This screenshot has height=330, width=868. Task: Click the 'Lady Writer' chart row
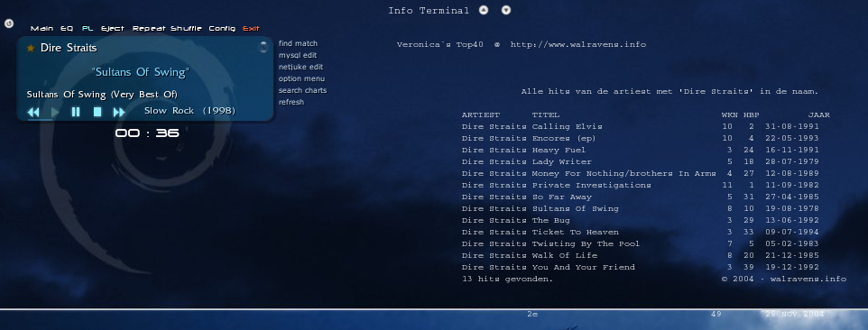641,162
